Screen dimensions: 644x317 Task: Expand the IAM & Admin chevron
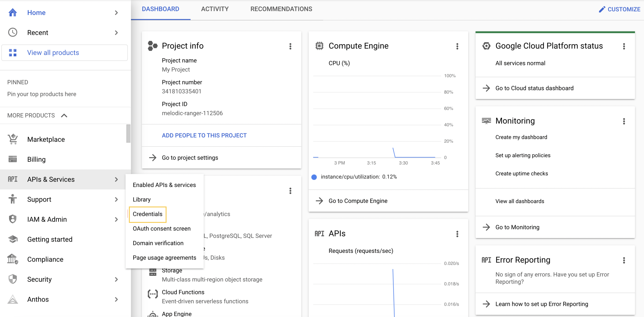pos(116,219)
